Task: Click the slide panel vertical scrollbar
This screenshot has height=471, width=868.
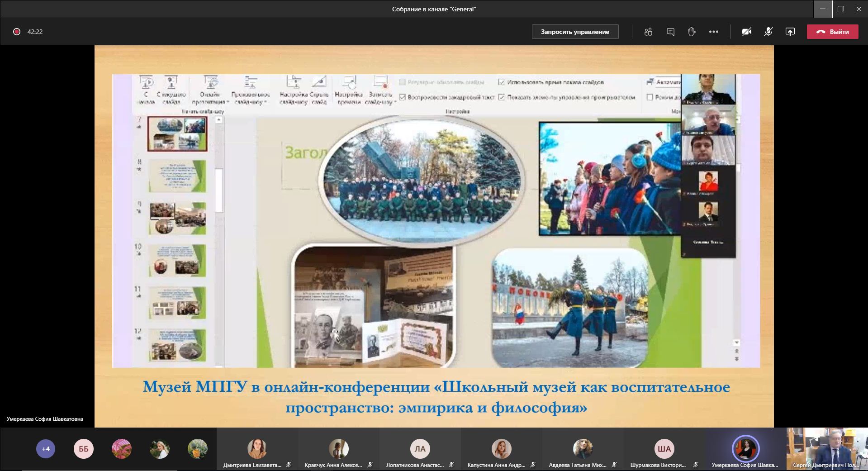Action: [219, 190]
